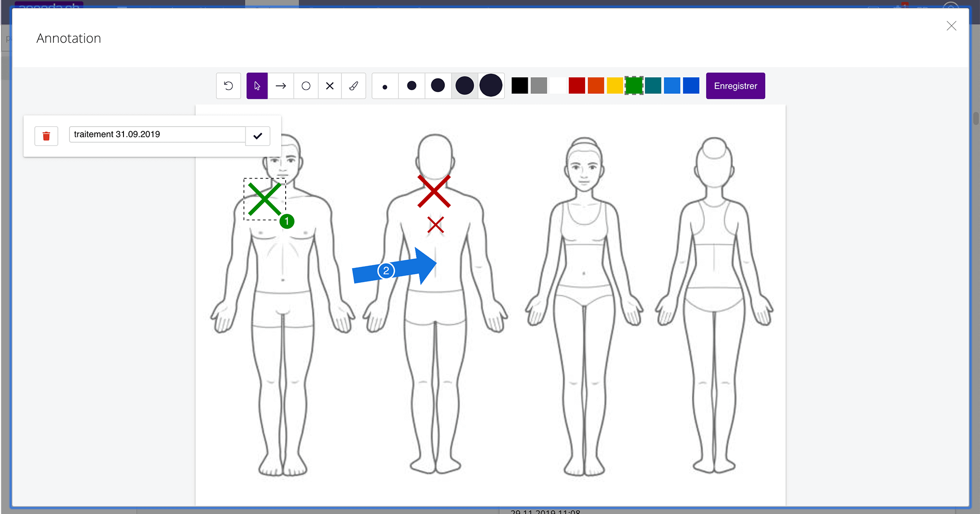Choose the yellow color swatch
This screenshot has height=514, width=980.
614,86
